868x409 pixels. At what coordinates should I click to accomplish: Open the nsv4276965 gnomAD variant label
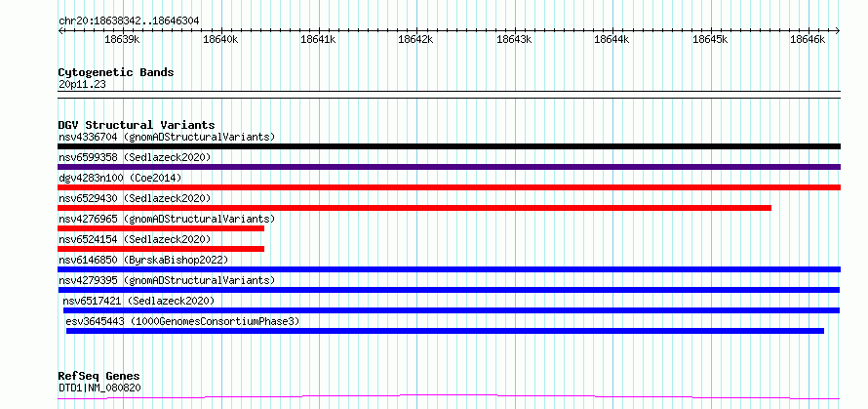(167, 219)
